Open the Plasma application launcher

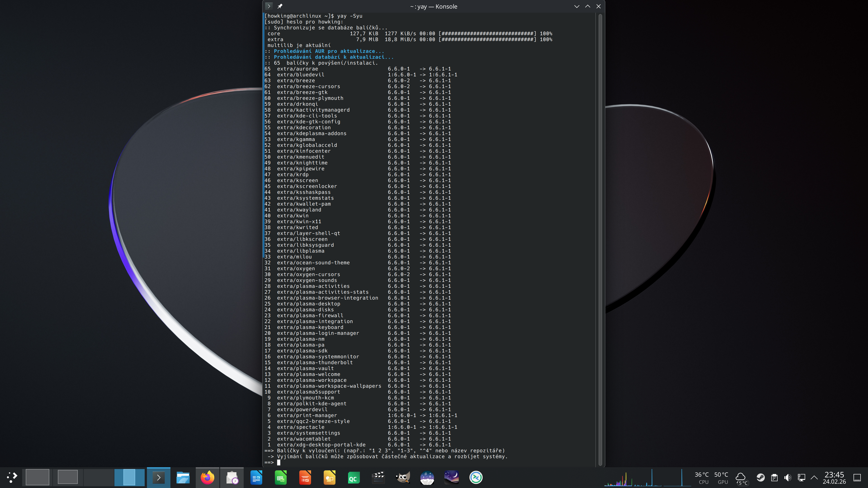click(12, 477)
